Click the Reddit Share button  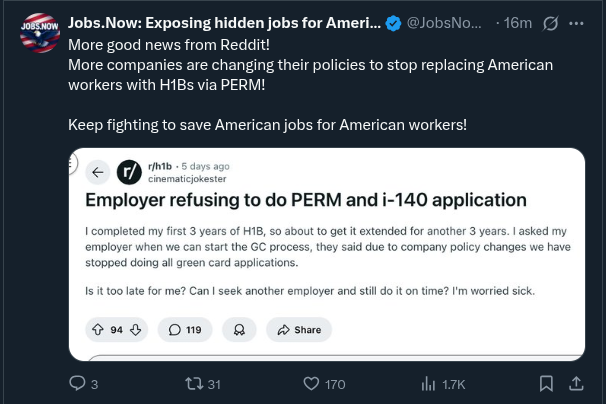point(299,329)
